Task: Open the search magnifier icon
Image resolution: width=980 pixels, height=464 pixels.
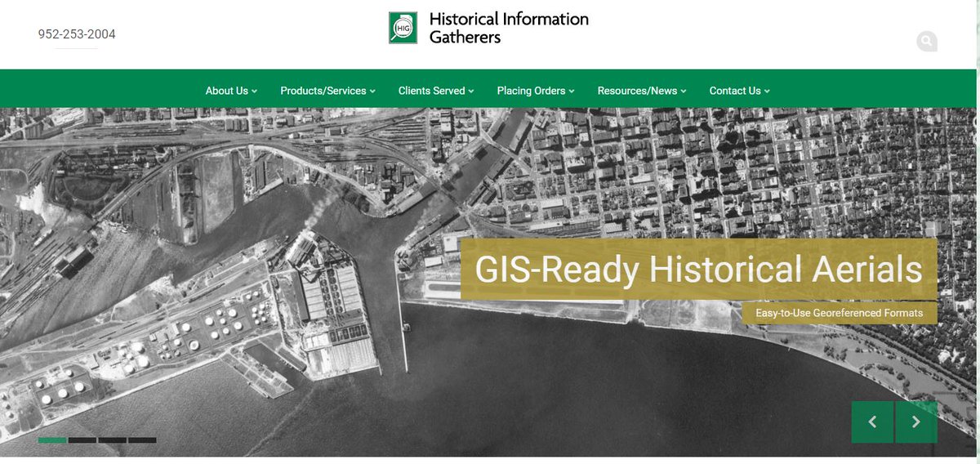Action: pyautogui.click(x=926, y=41)
